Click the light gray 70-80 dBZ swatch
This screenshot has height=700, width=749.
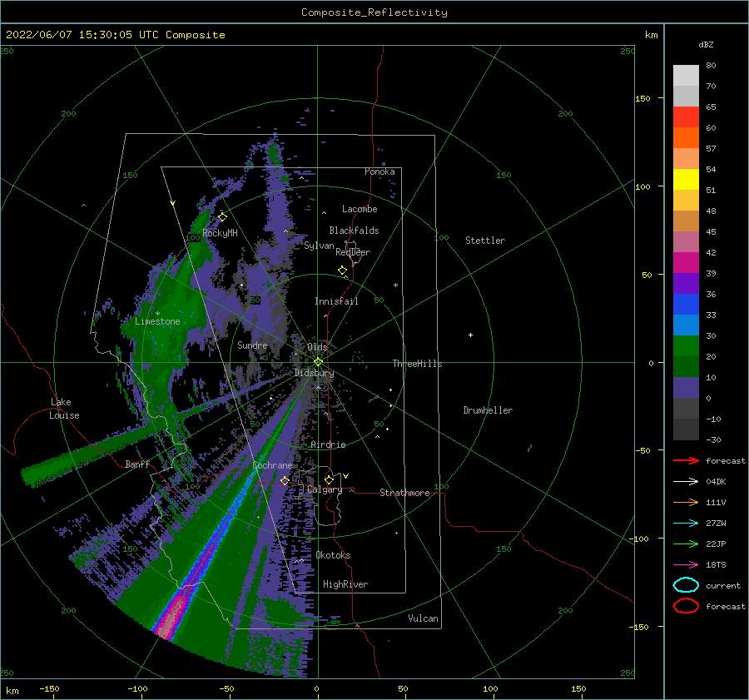(x=686, y=75)
